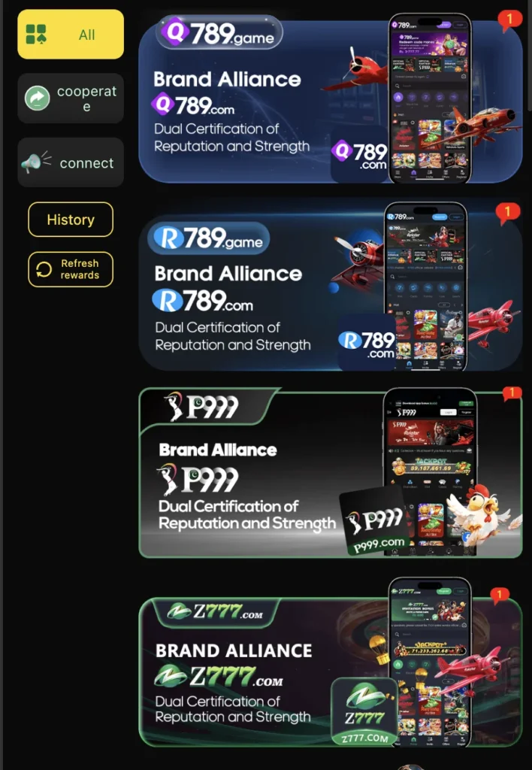The width and height of the screenshot is (532, 770).
Task: Click the circular refresh arrow icon
Action: 44,269
